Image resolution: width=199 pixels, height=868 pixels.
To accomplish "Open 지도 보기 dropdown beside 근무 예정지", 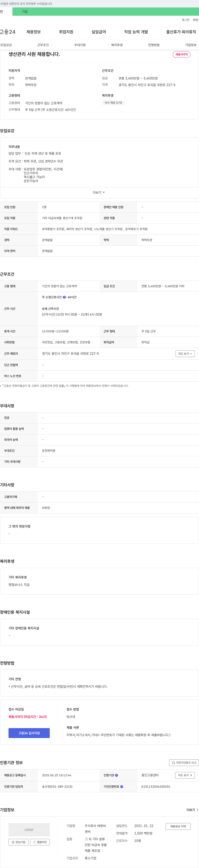I will [x=185, y=354].
